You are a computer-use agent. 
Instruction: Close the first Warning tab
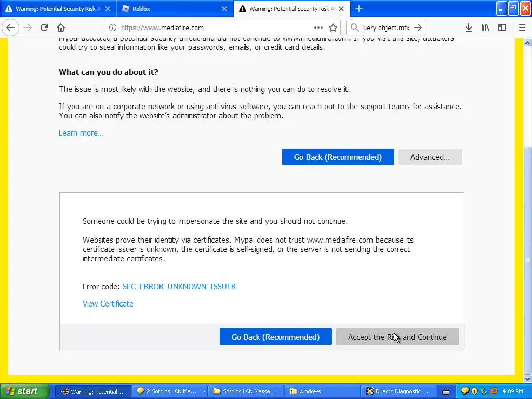point(108,9)
